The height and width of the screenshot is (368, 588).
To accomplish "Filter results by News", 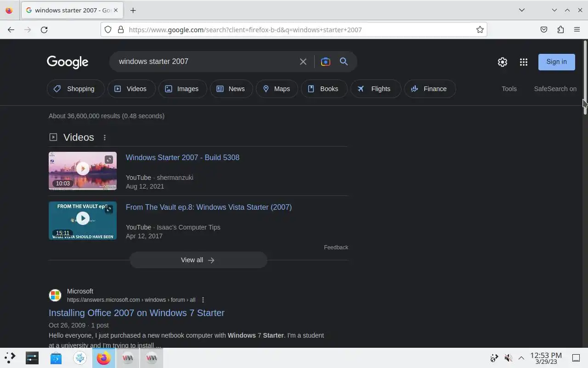I will [232, 89].
